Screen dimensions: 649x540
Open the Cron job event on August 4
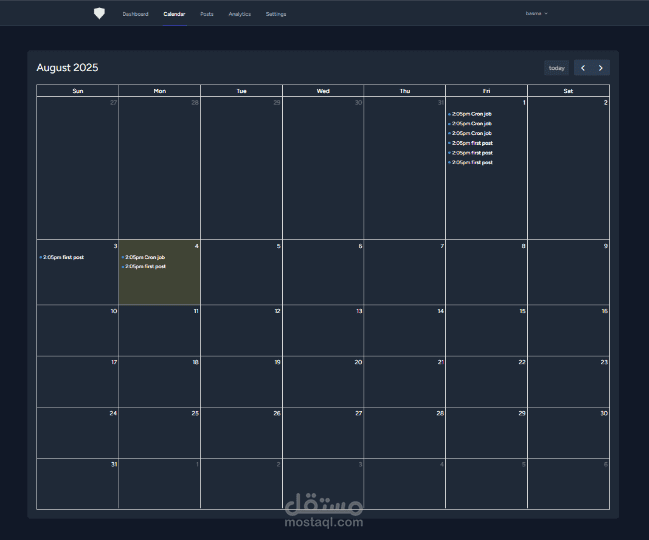point(143,257)
